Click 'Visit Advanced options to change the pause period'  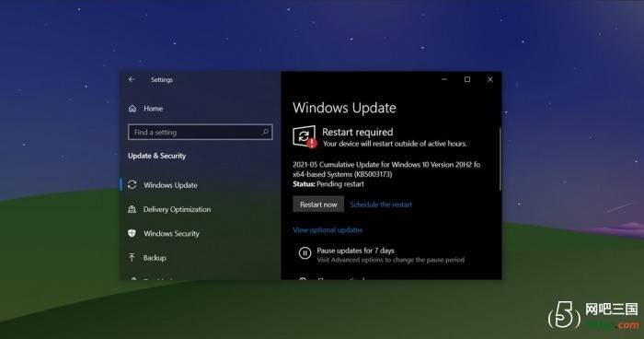click(x=391, y=260)
